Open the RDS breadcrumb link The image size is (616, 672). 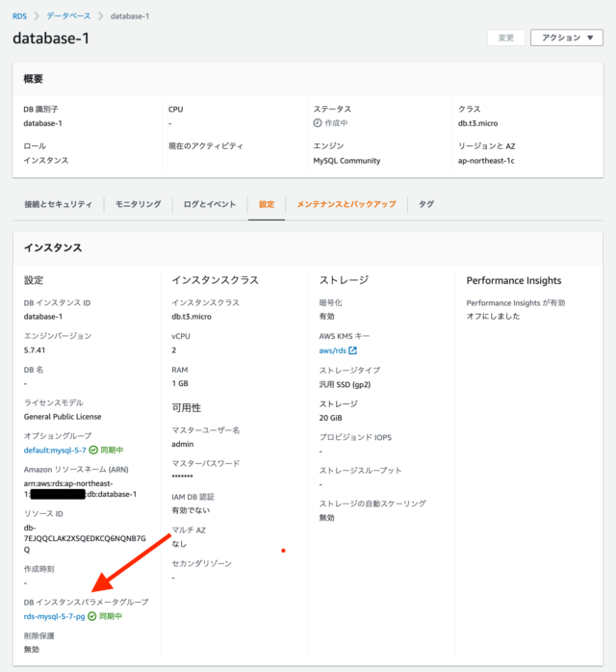pos(19,16)
